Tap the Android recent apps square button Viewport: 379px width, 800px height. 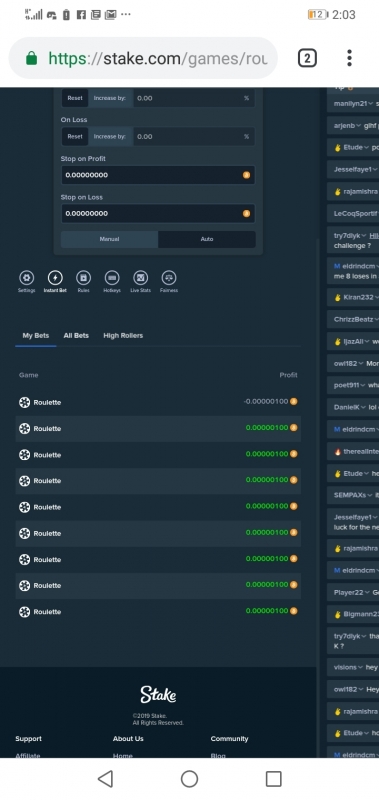tap(274, 779)
